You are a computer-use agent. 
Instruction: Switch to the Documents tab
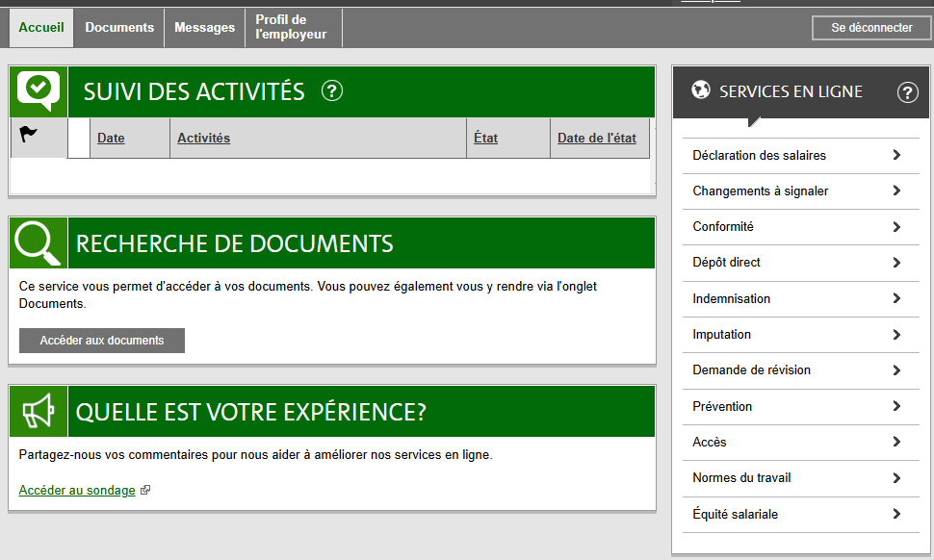tap(119, 28)
